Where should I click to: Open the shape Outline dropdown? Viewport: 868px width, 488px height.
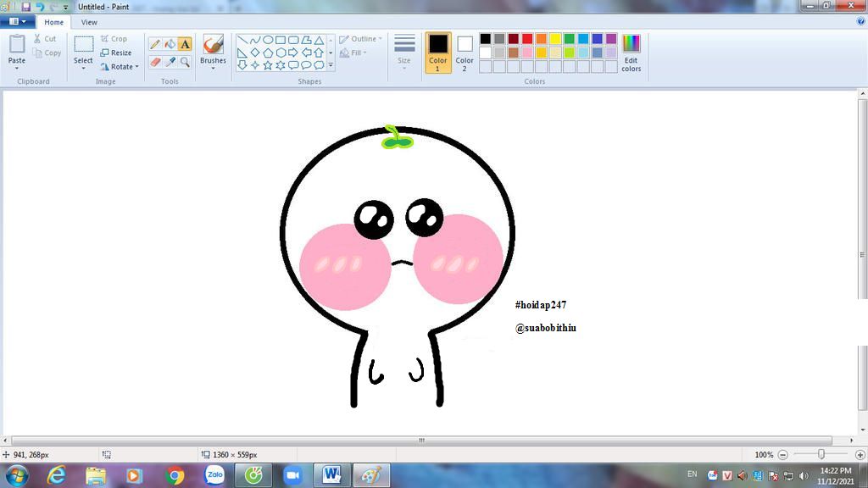(x=361, y=39)
